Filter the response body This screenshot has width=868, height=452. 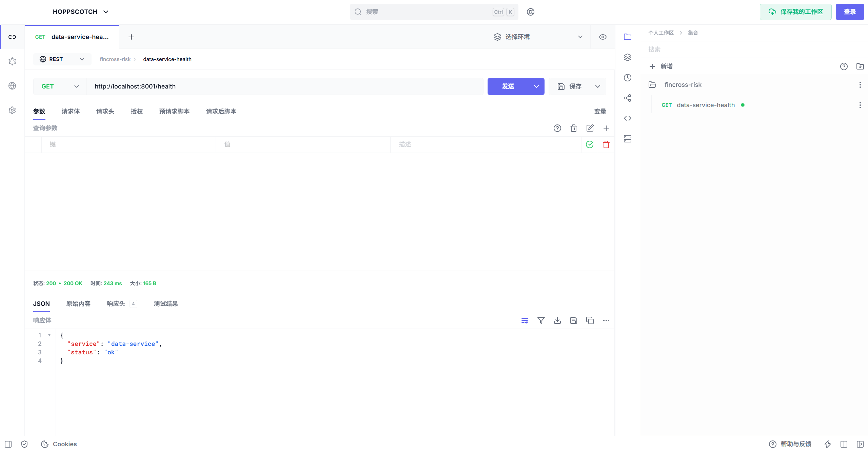pyautogui.click(x=541, y=320)
